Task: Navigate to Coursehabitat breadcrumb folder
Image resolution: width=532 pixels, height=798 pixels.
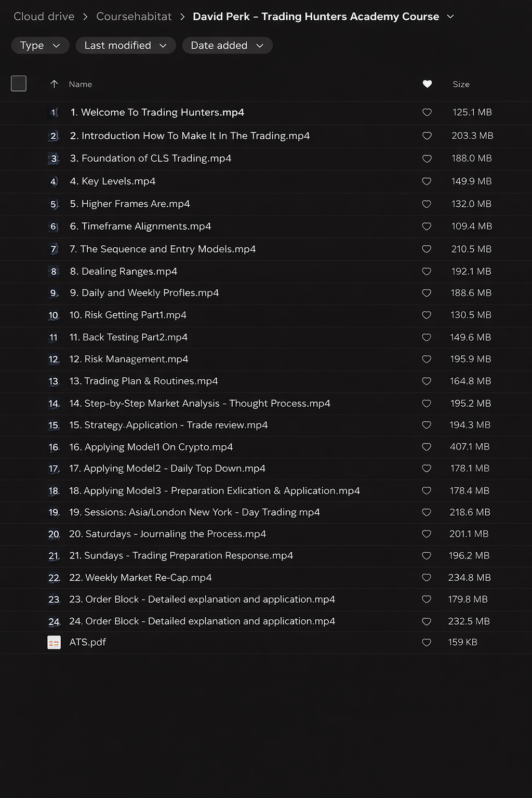Action: [x=134, y=17]
